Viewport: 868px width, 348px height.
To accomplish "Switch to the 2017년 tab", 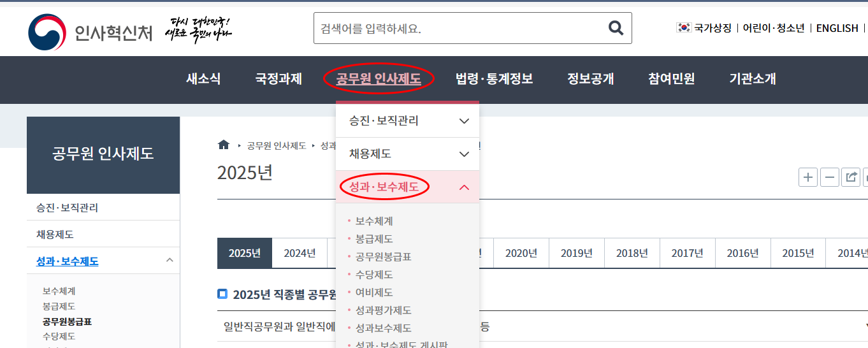I will (688, 253).
